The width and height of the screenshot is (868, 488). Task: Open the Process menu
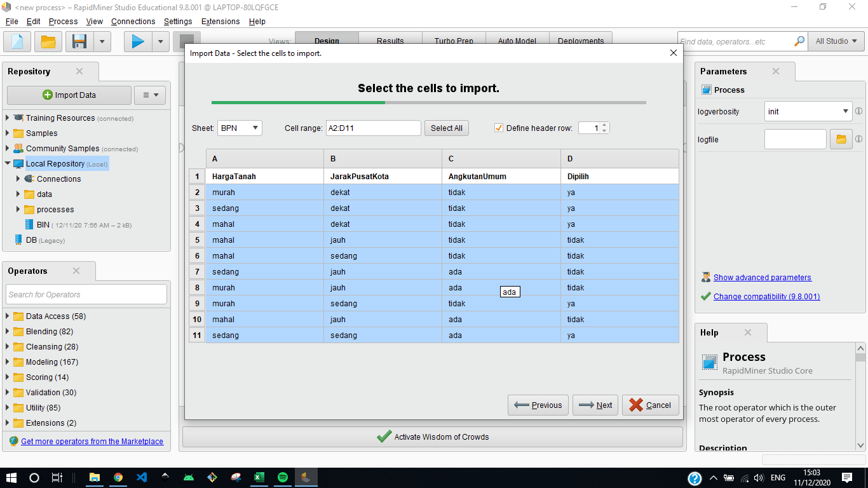click(63, 21)
